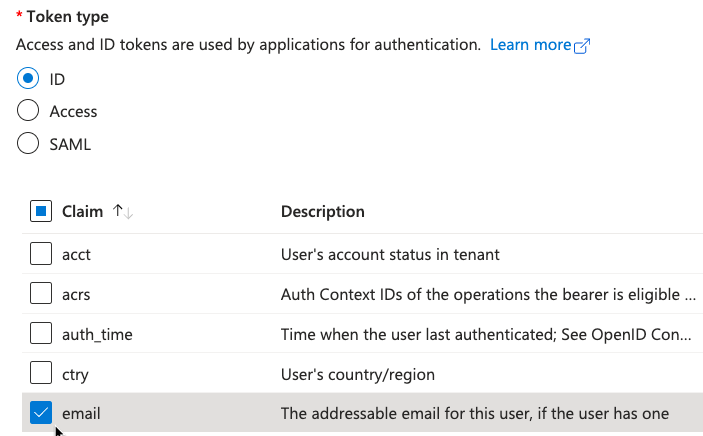Click the auth_time claim name
This screenshot has width=703, height=436.
[97, 335]
